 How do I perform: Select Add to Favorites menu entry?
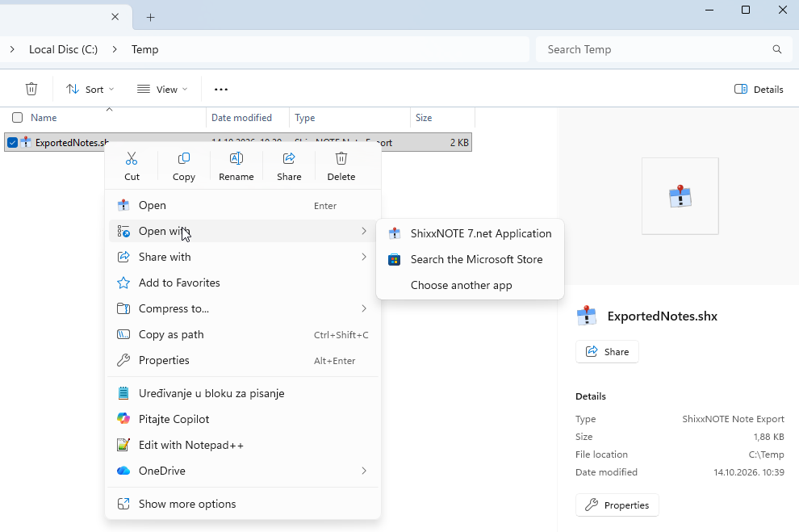(x=243, y=283)
